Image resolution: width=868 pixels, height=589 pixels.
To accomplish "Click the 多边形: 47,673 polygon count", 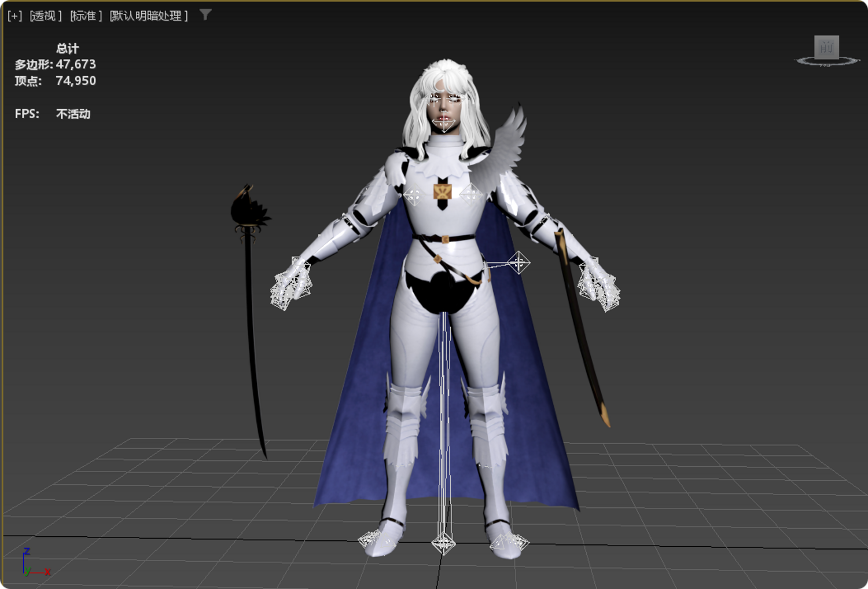I will pyautogui.click(x=56, y=64).
